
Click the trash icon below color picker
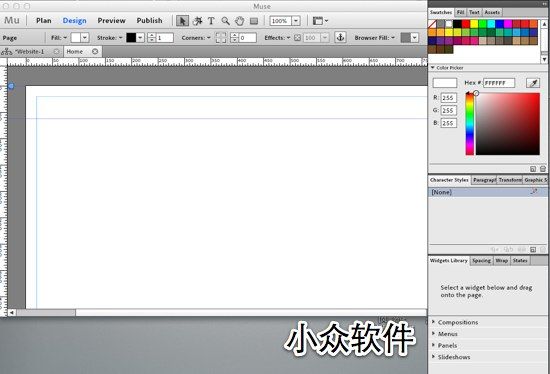click(543, 169)
